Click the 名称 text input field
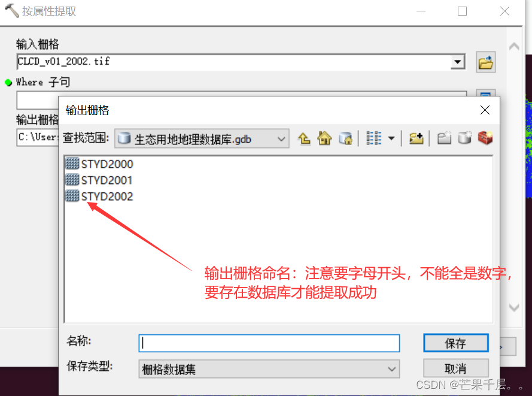 [x=269, y=343]
